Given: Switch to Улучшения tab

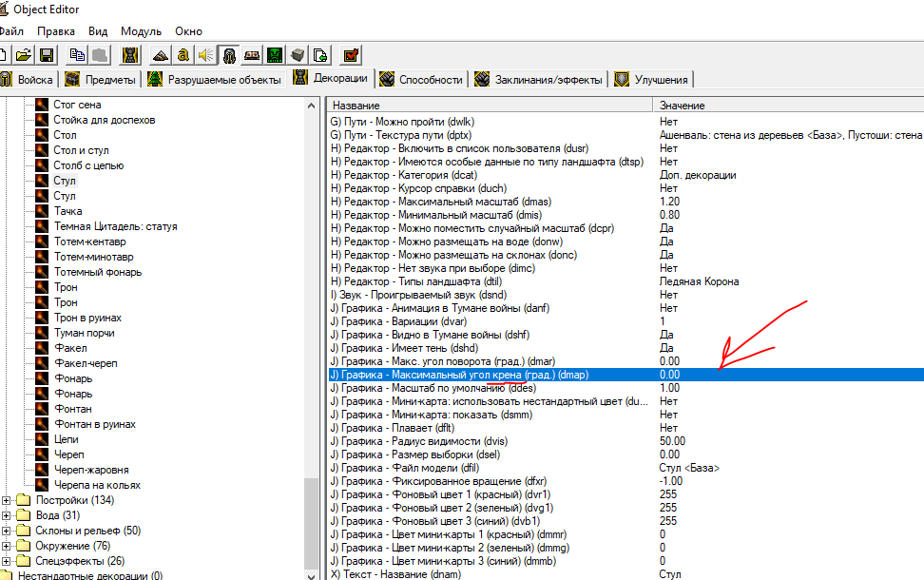Looking at the screenshot, I should [x=651, y=80].
